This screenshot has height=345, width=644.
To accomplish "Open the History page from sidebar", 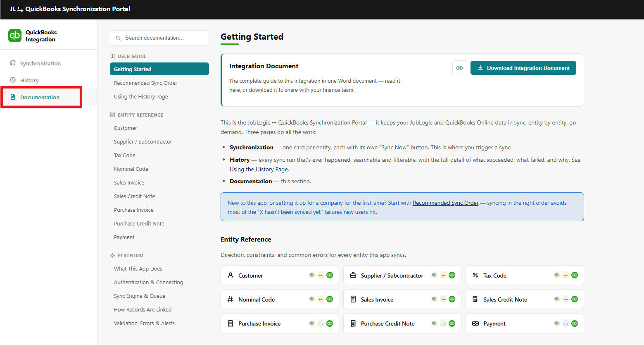I will pos(49,80).
